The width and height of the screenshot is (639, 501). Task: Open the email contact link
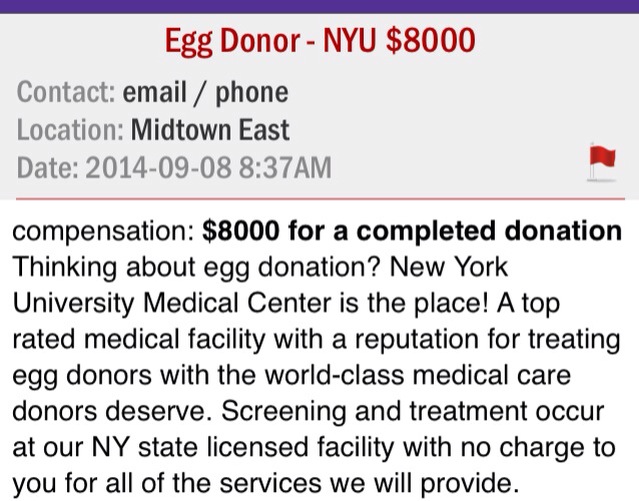click(157, 93)
